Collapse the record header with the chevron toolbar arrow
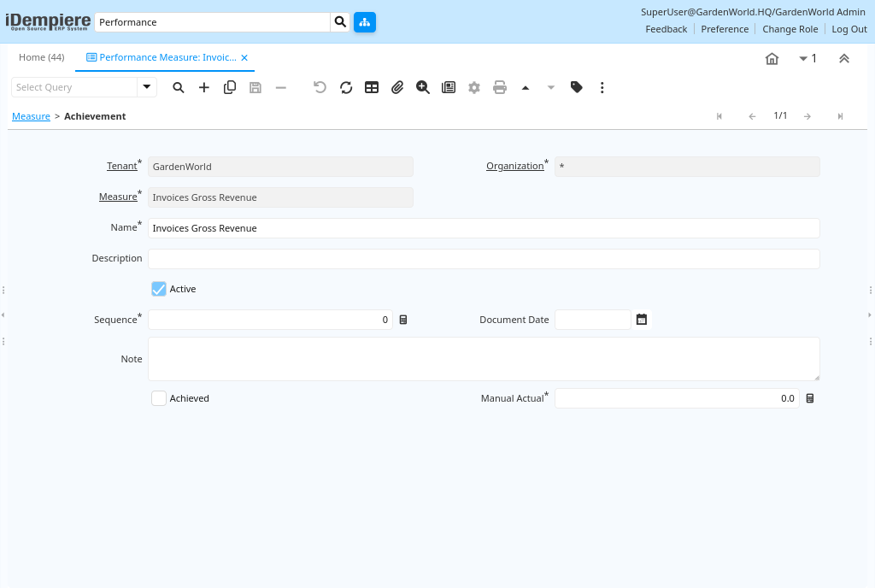 pos(844,58)
